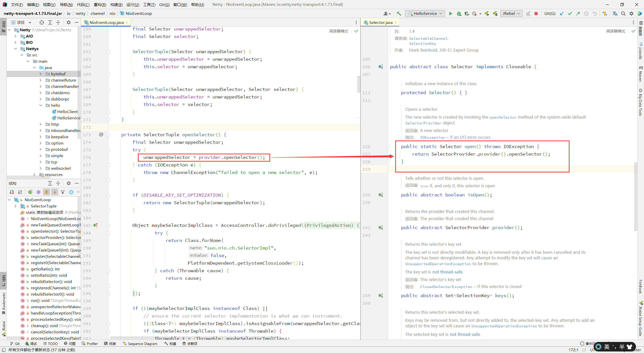Open the Database tool window icon
644x353 pixels.
[x=641, y=23]
